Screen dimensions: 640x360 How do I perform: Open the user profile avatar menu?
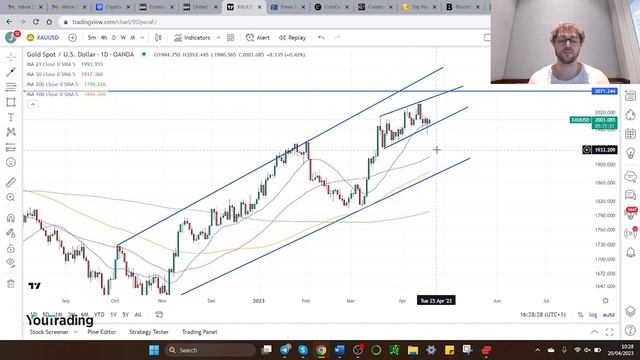coord(11,38)
